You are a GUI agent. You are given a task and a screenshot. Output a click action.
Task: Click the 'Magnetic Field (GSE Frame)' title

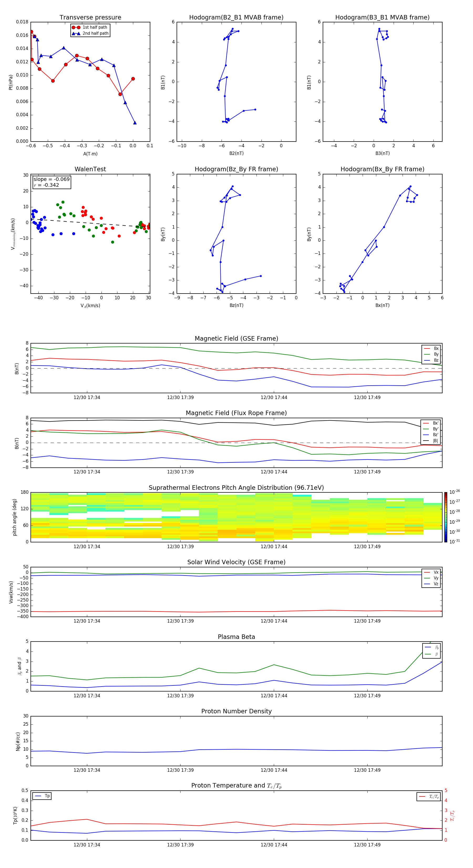(x=236, y=339)
